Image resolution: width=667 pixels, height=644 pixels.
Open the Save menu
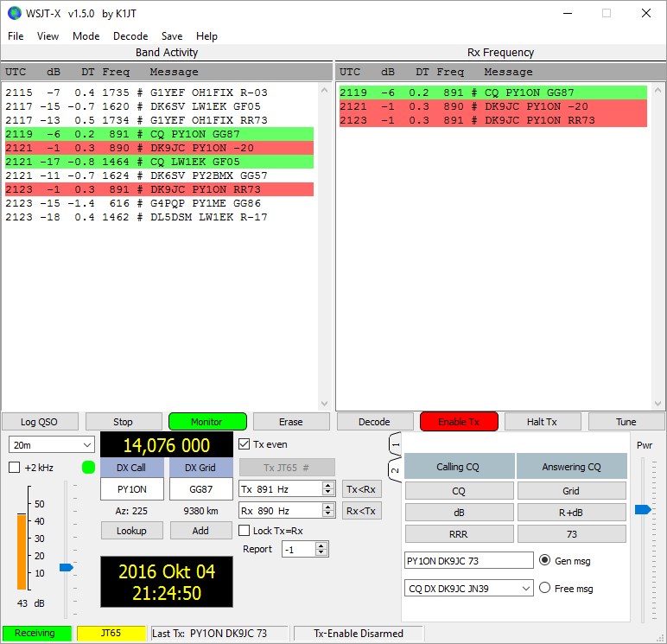click(172, 36)
